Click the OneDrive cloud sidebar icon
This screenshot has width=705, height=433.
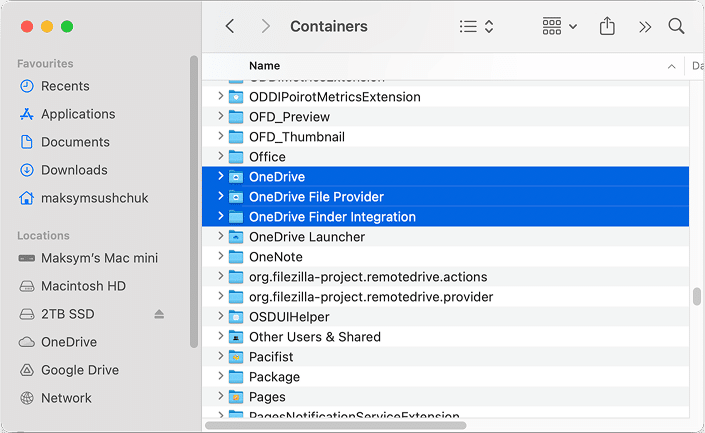pyautogui.click(x=27, y=342)
